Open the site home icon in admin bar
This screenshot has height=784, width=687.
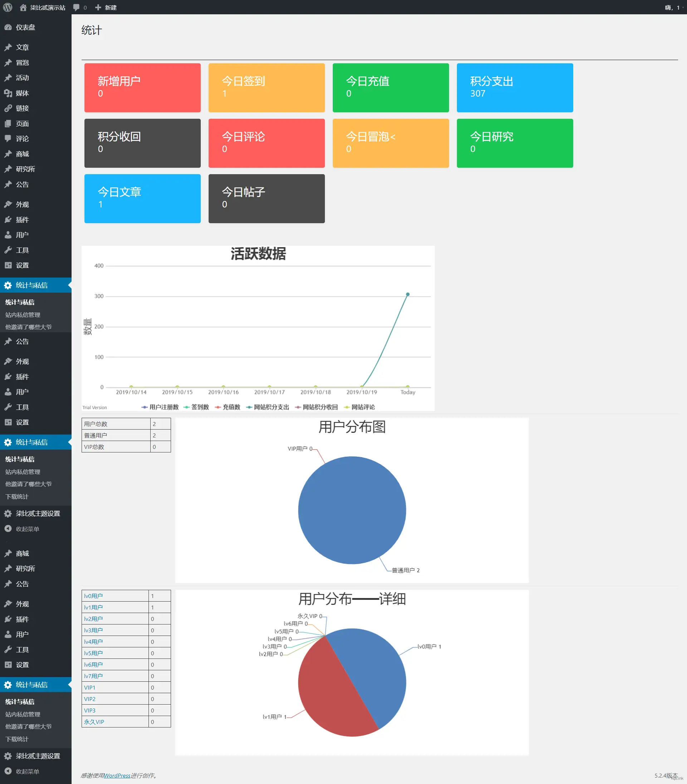click(23, 7)
